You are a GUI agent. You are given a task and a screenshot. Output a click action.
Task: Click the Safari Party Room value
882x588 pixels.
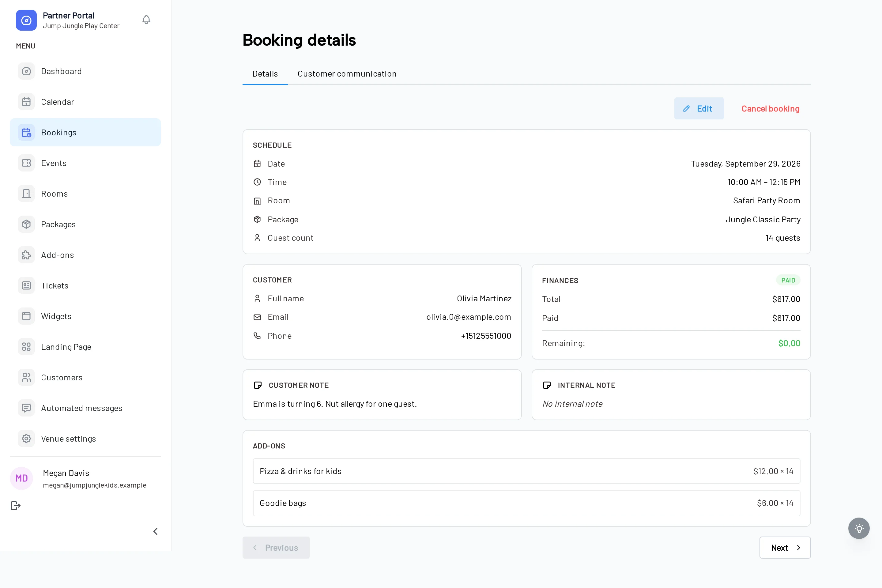pyautogui.click(x=767, y=201)
